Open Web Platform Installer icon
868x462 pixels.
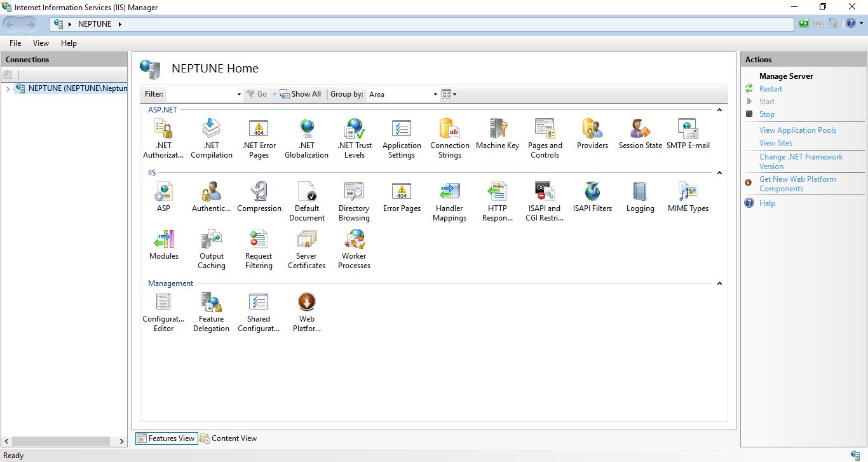tap(307, 312)
